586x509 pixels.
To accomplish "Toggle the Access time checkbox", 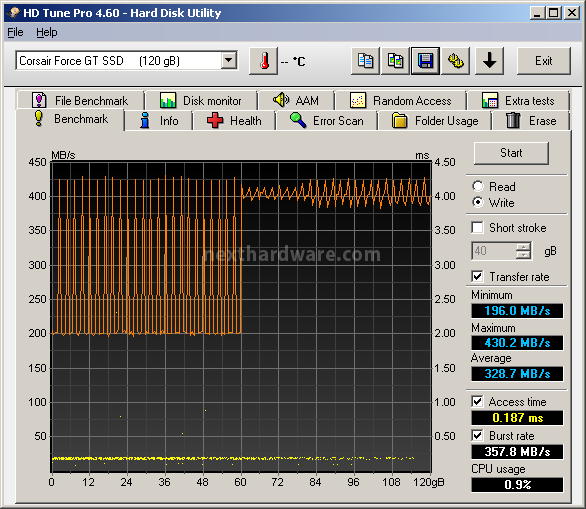I will pos(477,401).
